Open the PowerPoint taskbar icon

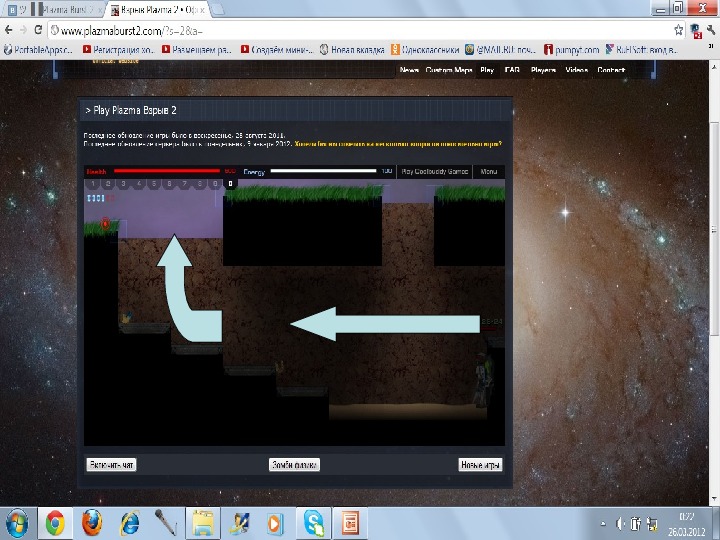point(350,523)
